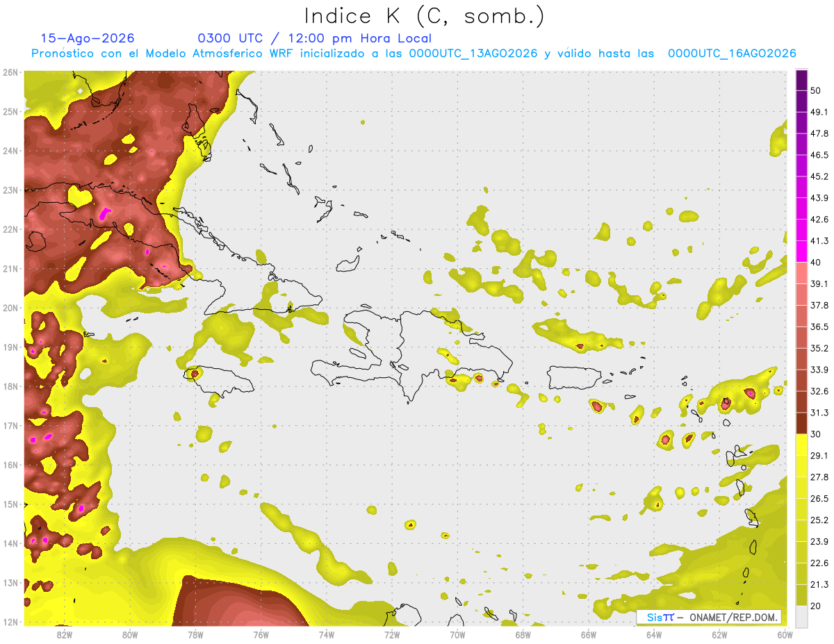Image resolution: width=834 pixels, height=644 pixels.
Task: Click the "45.2" color scale value
Action: coord(819,176)
